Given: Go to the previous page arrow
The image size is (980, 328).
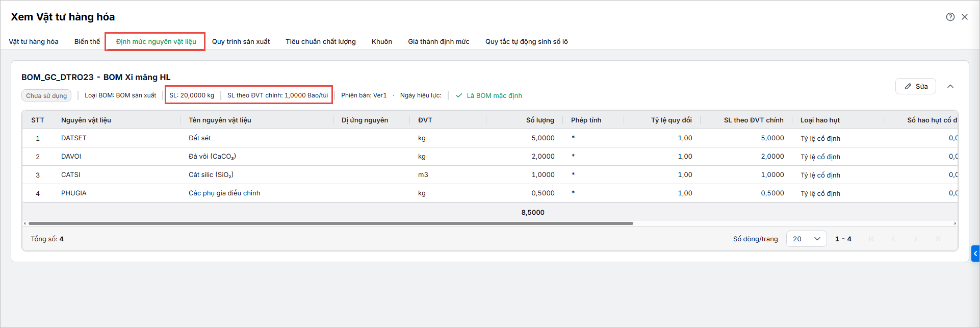Looking at the screenshot, I should 893,239.
